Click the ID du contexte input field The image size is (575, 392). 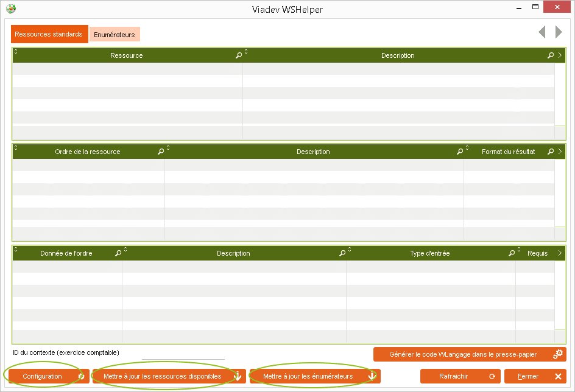pos(183,354)
